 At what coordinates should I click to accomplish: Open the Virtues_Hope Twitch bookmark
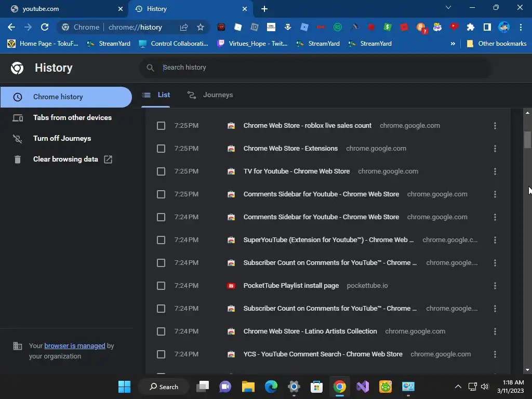tap(252, 44)
